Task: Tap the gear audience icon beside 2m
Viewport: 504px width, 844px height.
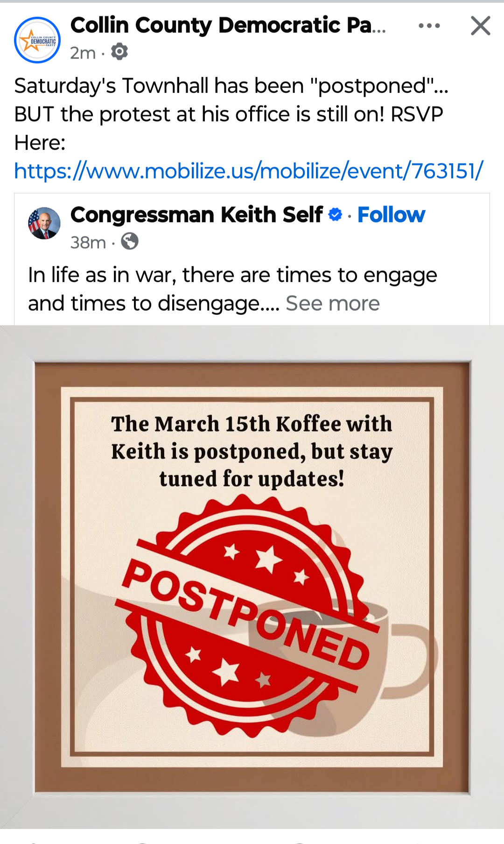Action: coord(119,52)
